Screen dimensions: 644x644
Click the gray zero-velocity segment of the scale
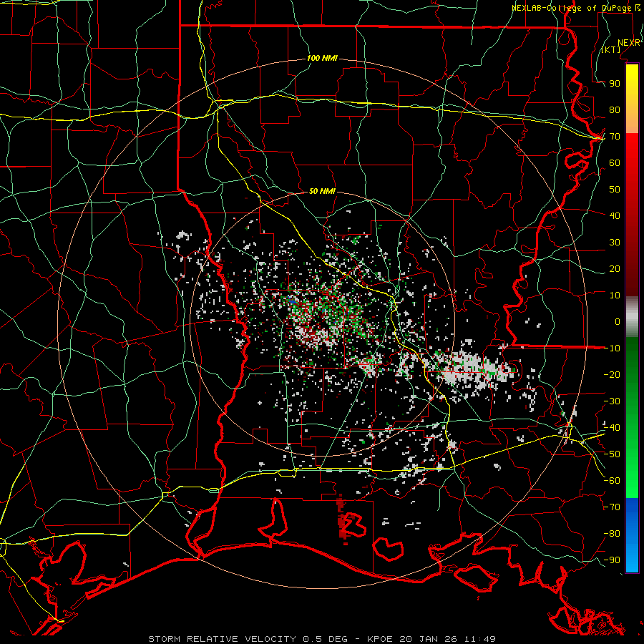tap(632, 317)
